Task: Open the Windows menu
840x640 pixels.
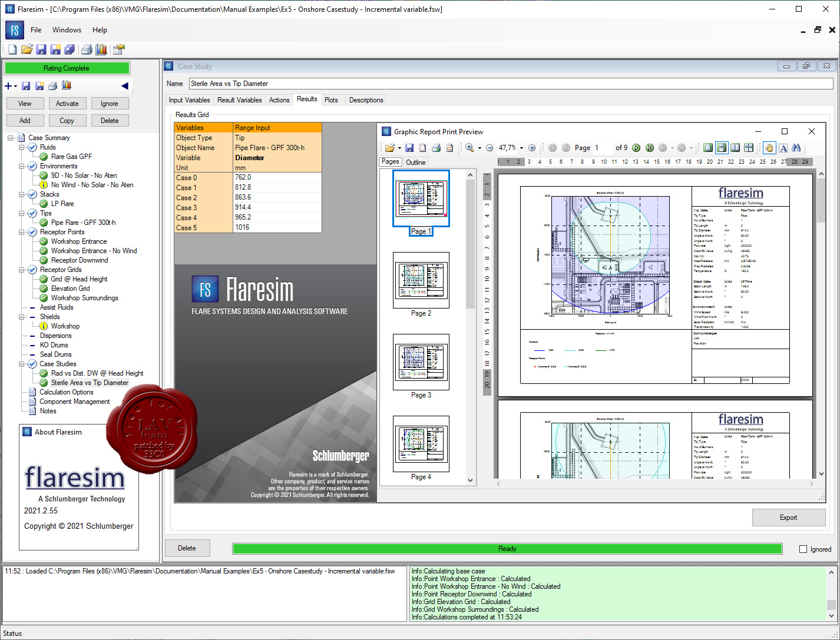Action: click(x=67, y=29)
